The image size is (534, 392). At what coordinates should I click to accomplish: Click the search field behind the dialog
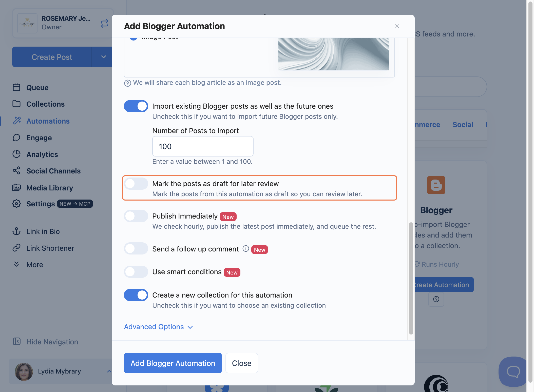(x=451, y=87)
